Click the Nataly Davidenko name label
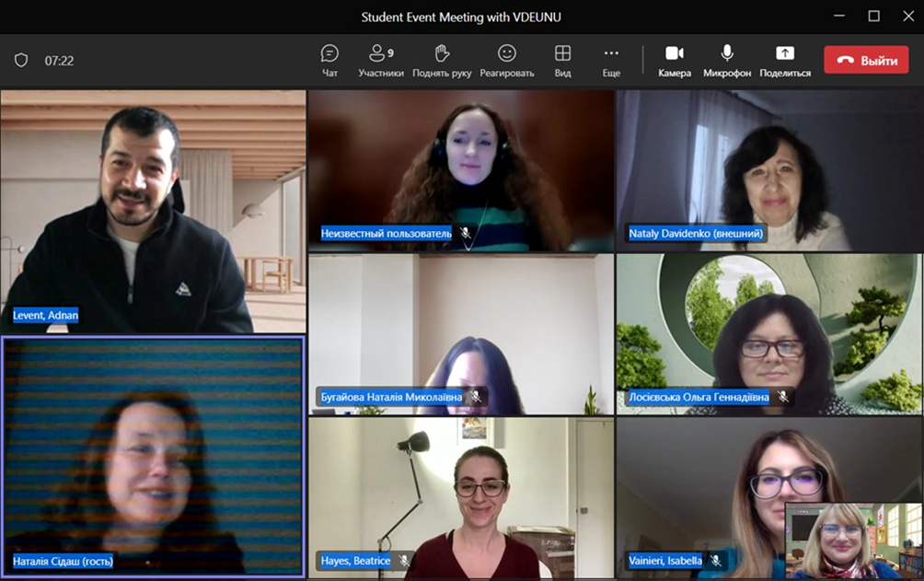This screenshot has height=581, width=924. pyautogui.click(x=696, y=234)
